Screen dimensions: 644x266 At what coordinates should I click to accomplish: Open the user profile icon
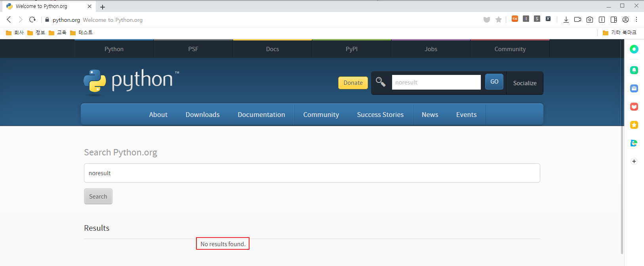tap(625, 19)
